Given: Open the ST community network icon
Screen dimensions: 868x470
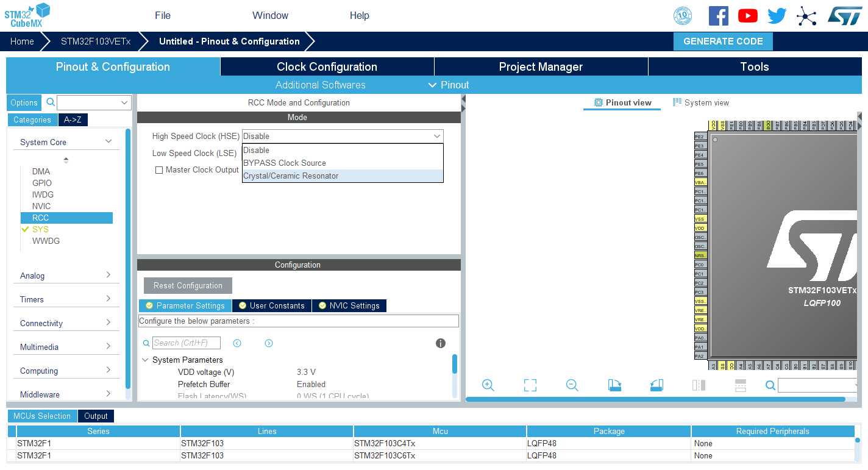Looking at the screenshot, I should pyautogui.click(x=806, y=16).
